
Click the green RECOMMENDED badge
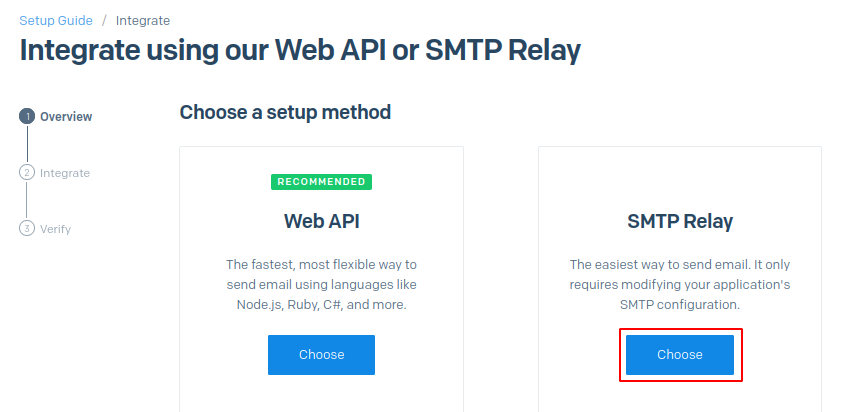click(x=321, y=182)
